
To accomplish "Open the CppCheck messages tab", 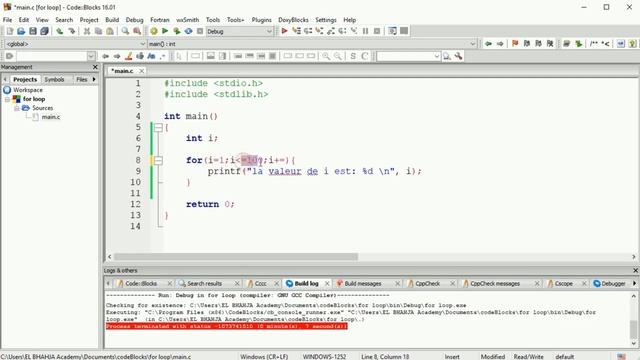I will pos(495,283).
